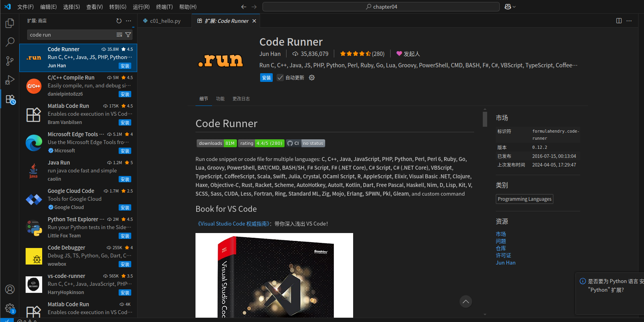The height and width of the screenshot is (322, 644).
Task: Click the VS Code logo icon
Action: click(7, 7)
